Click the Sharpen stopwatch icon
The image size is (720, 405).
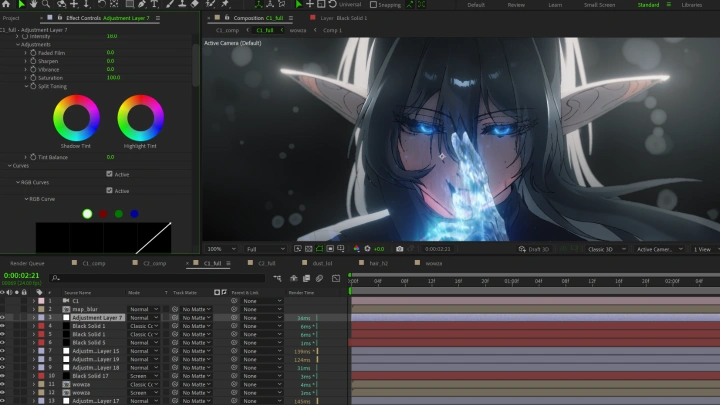pyautogui.click(x=33, y=61)
